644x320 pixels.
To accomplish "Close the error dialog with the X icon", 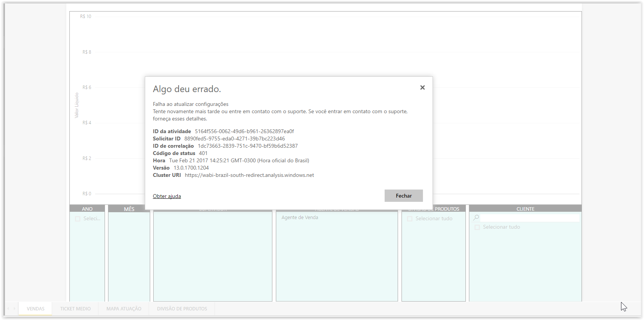I will (x=422, y=87).
